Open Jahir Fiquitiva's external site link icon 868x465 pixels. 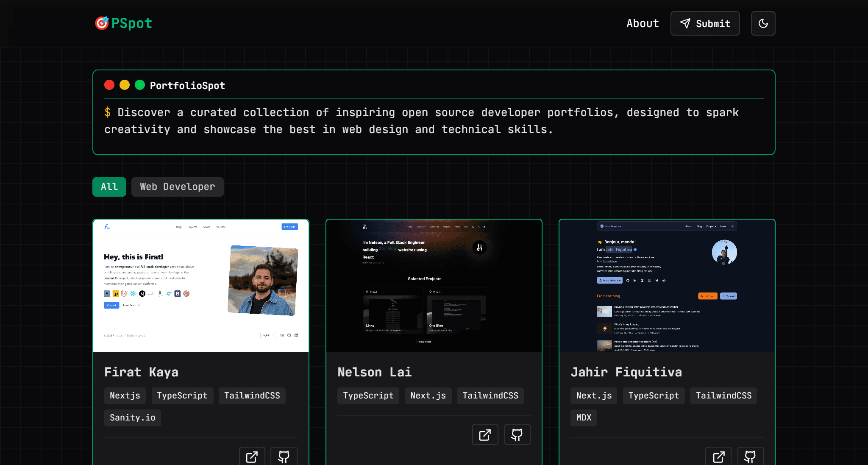point(718,457)
